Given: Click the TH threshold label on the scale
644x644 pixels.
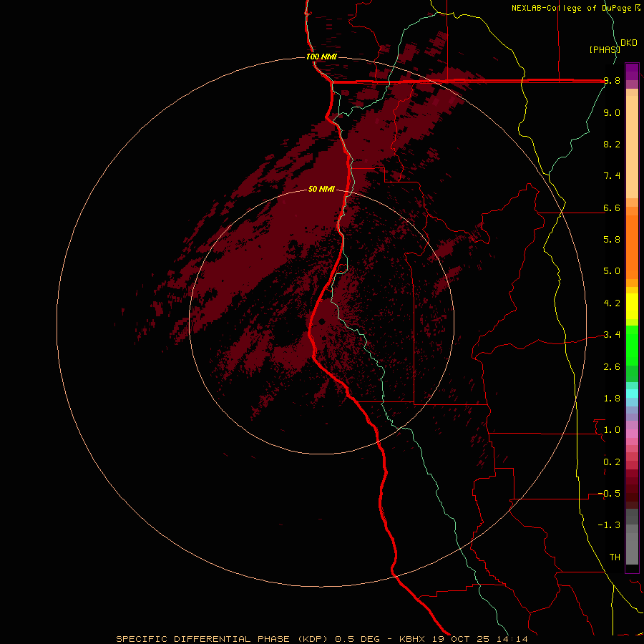Looking at the screenshot, I should pos(615,557).
